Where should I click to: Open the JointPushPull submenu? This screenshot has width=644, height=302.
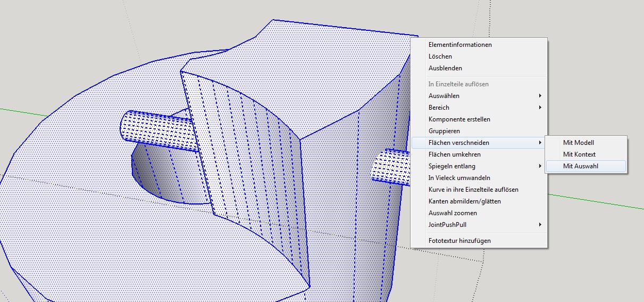click(447, 225)
